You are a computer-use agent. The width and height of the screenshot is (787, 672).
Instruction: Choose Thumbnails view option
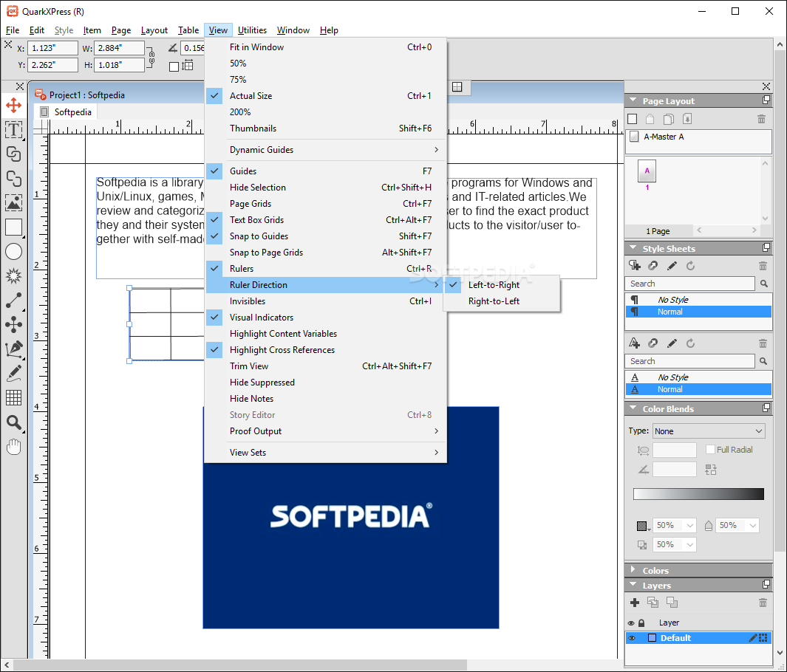tap(326, 128)
